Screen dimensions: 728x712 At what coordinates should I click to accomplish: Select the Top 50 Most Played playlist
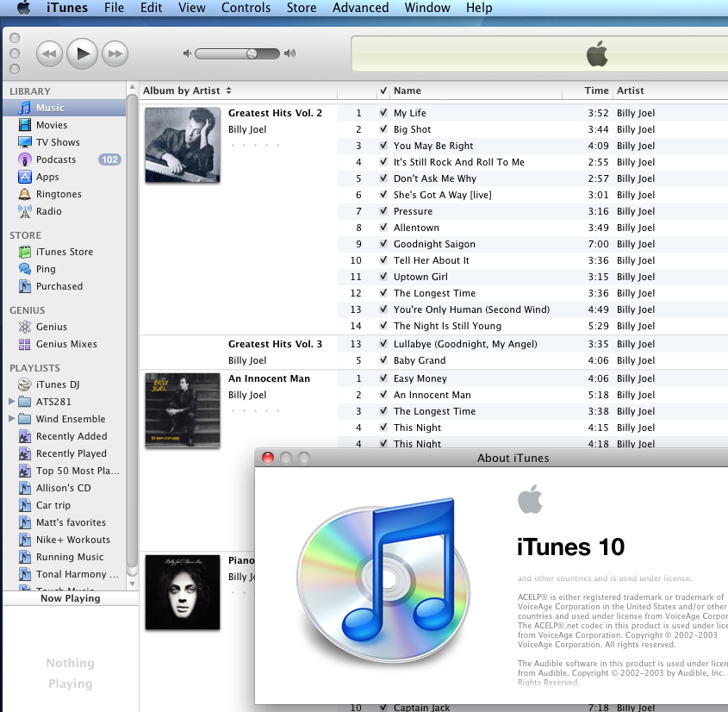78,471
